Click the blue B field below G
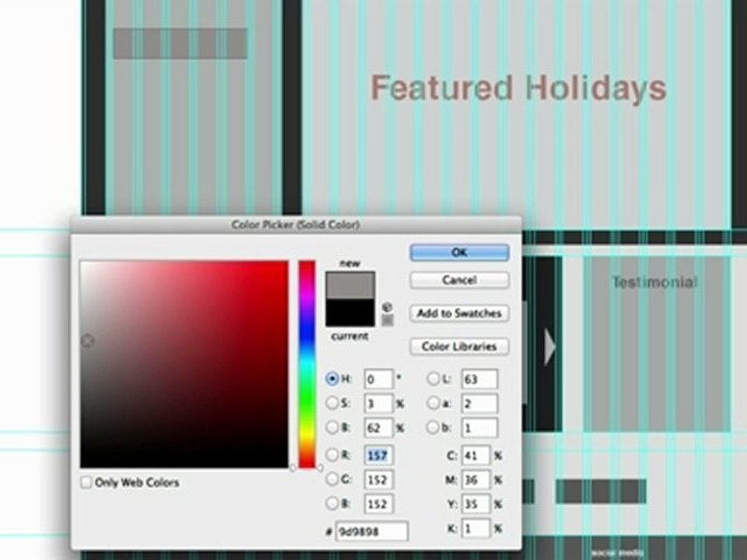The height and width of the screenshot is (560, 747). click(379, 504)
